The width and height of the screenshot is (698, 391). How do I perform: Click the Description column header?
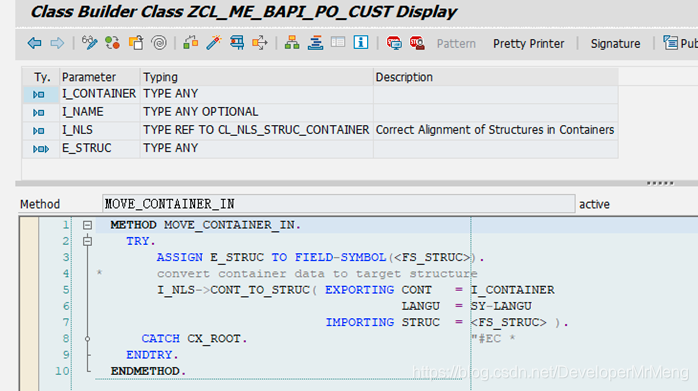[495, 77]
